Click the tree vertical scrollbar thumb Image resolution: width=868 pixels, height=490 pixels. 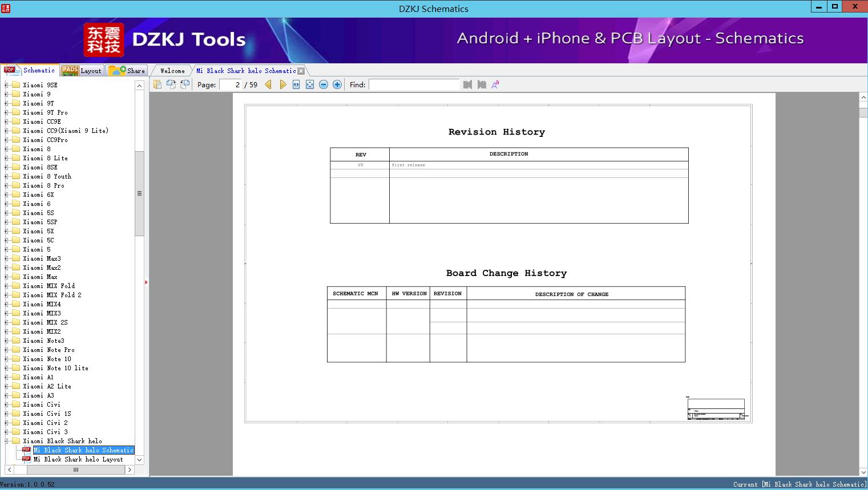point(139,193)
